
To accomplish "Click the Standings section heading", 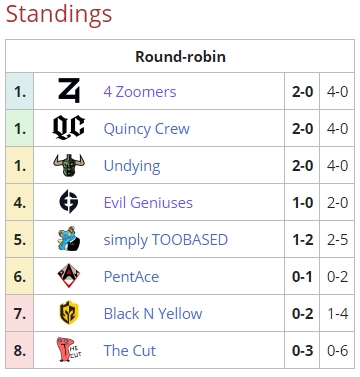I will click(x=59, y=15).
